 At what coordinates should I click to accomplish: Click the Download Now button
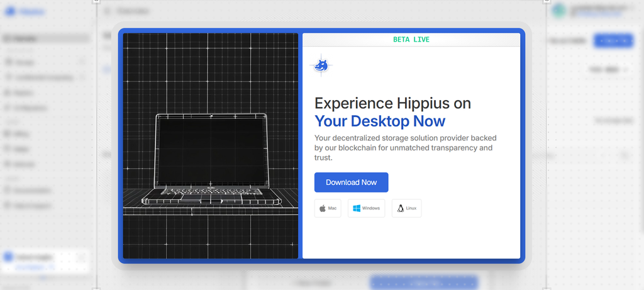351,182
